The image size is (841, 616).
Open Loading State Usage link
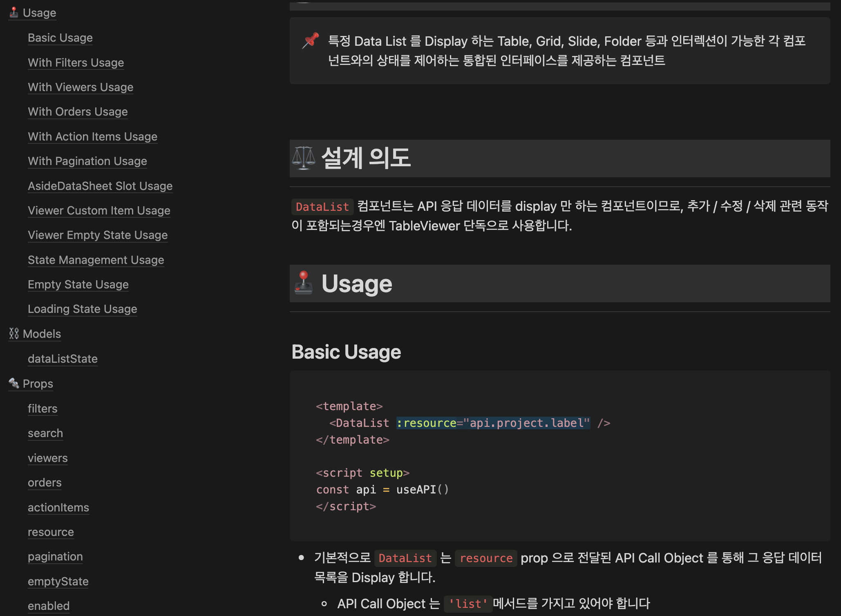pos(82,309)
